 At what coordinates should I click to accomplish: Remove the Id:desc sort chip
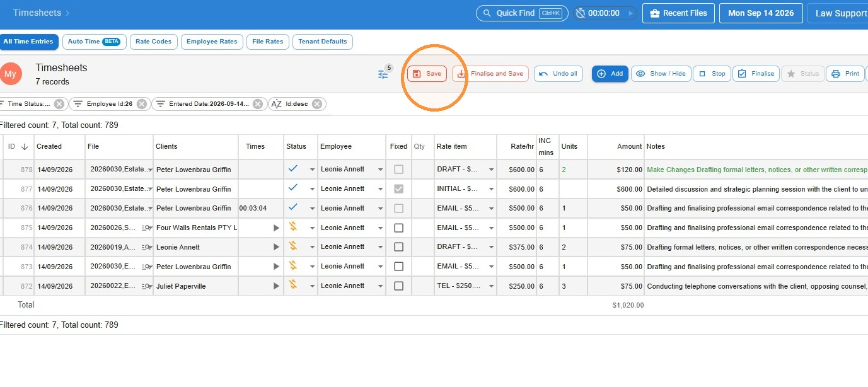click(x=317, y=104)
